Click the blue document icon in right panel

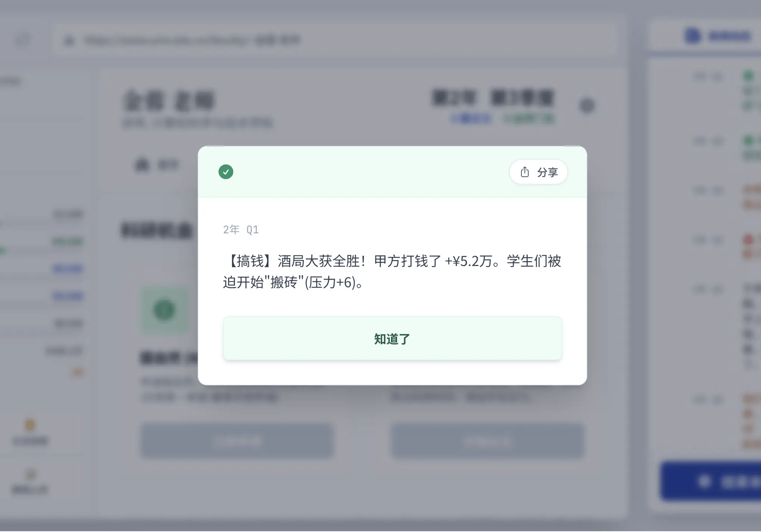(693, 36)
